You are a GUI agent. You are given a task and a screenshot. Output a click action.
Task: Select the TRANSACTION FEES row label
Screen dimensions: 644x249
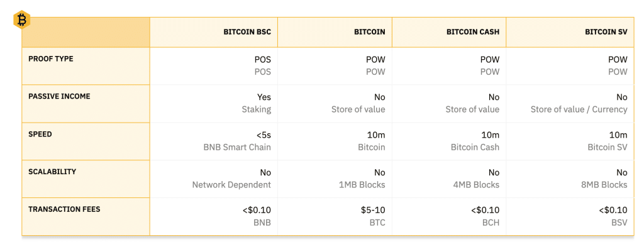click(64, 209)
